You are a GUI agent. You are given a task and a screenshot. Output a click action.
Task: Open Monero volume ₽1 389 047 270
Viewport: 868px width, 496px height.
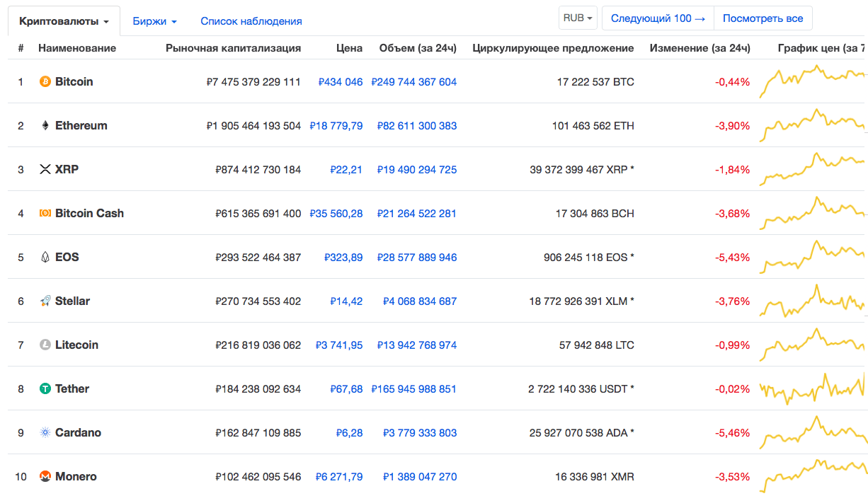coord(420,477)
